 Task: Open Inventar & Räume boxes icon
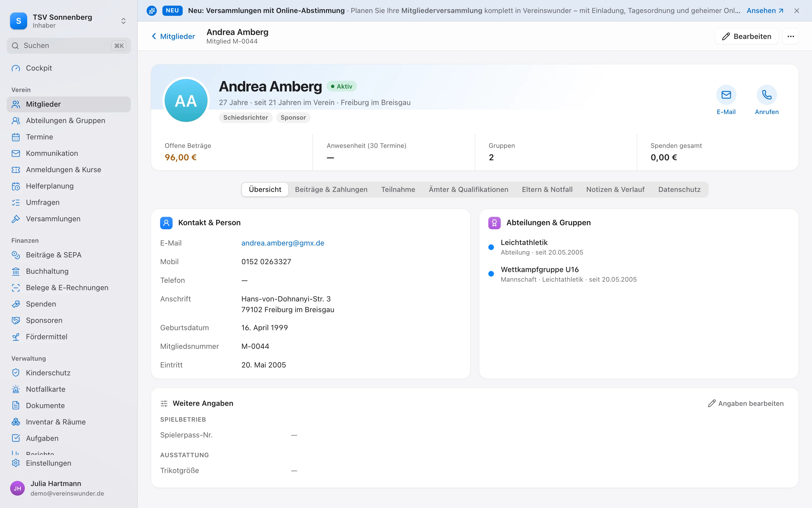(x=16, y=422)
